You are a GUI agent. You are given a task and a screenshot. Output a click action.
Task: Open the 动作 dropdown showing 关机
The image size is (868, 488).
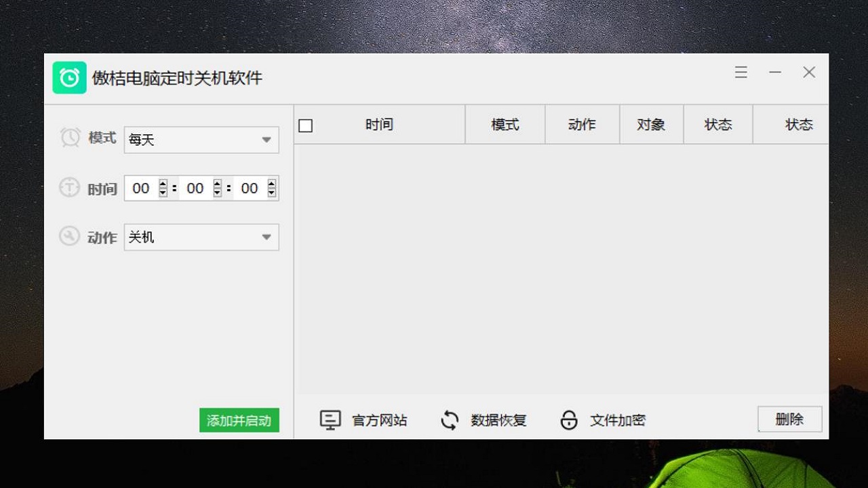click(x=201, y=237)
